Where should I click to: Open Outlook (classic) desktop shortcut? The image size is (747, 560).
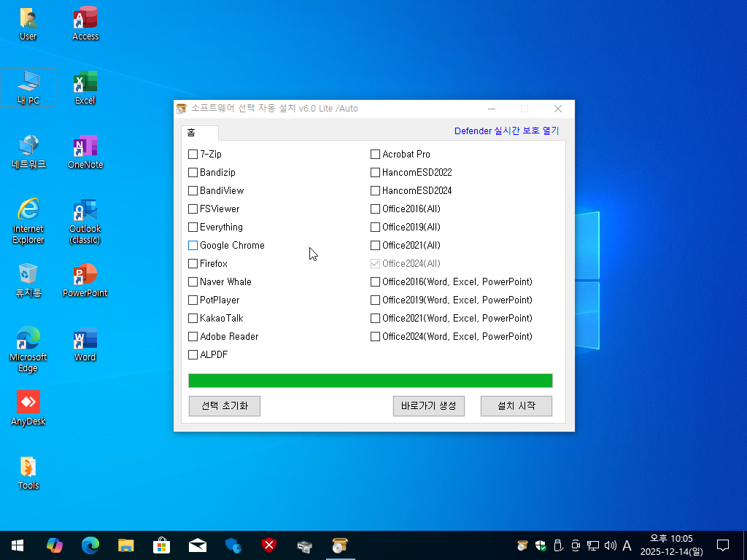(85, 221)
